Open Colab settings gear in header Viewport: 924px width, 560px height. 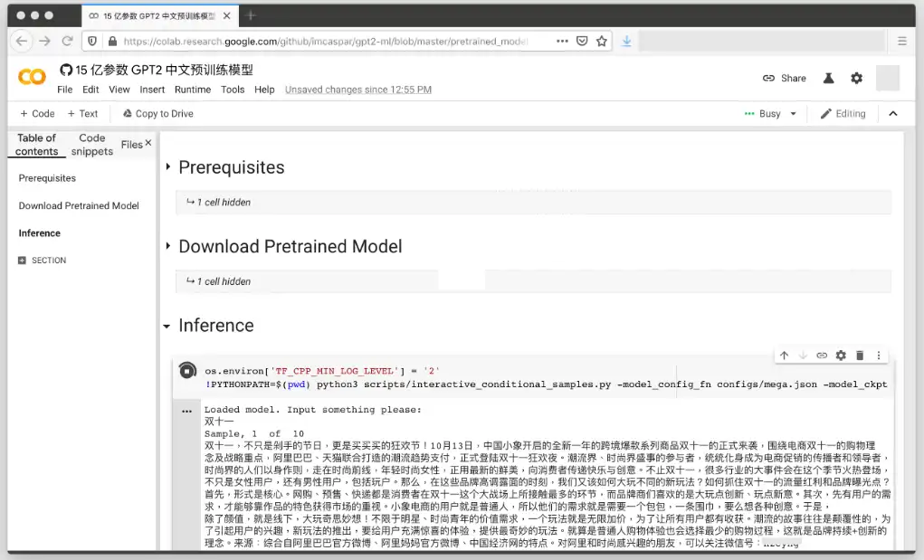click(x=856, y=79)
